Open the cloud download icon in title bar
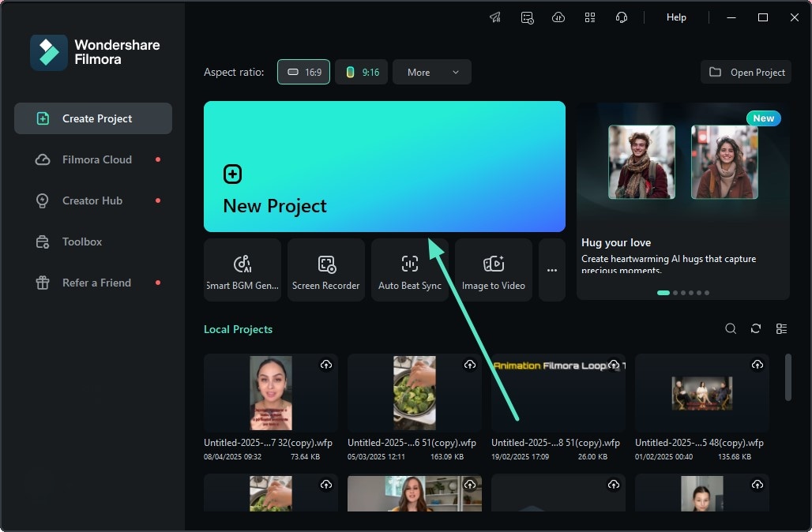Viewport: 812px width, 532px height. pyautogui.click(x=558, y=17)
